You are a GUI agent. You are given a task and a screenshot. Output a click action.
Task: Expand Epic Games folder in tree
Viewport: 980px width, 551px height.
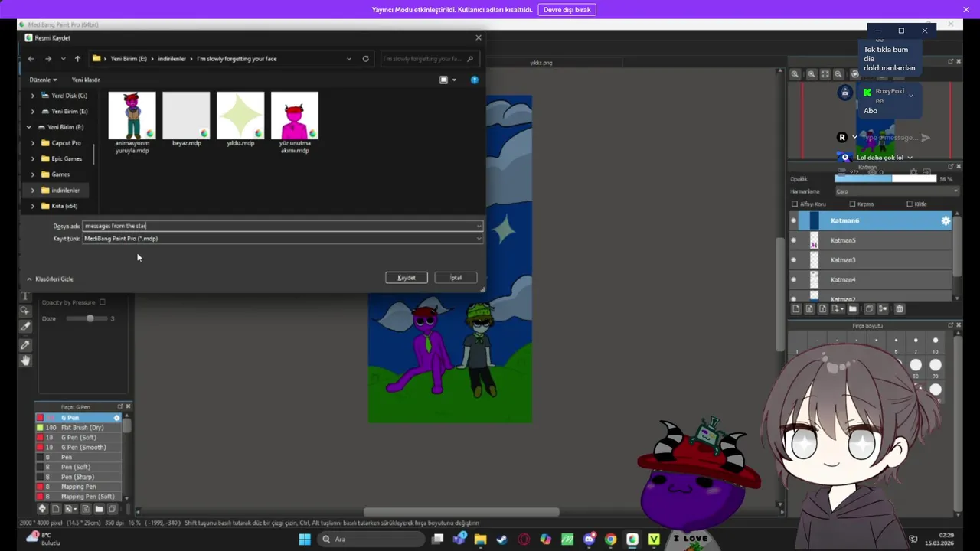pyautogui.click(x=32, y=158)
